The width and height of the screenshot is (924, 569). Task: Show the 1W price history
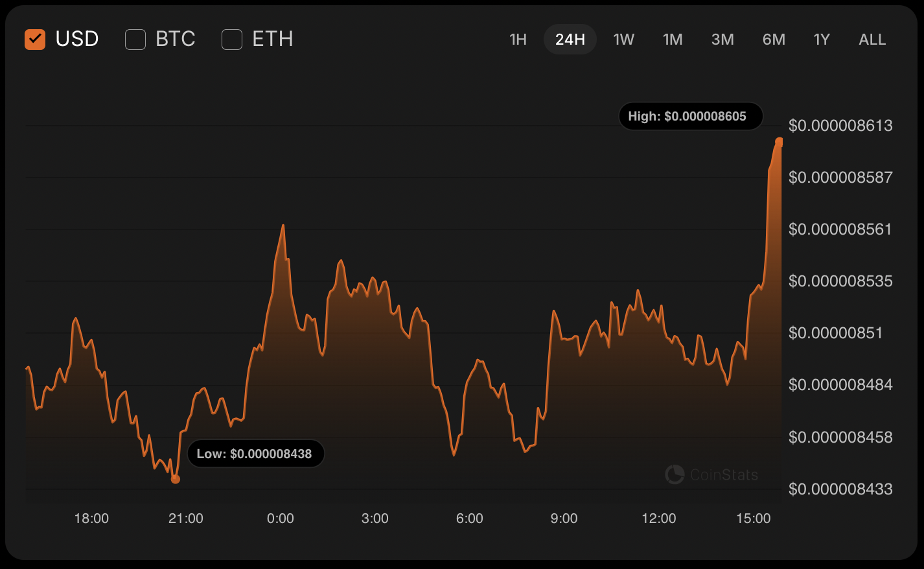623,40
